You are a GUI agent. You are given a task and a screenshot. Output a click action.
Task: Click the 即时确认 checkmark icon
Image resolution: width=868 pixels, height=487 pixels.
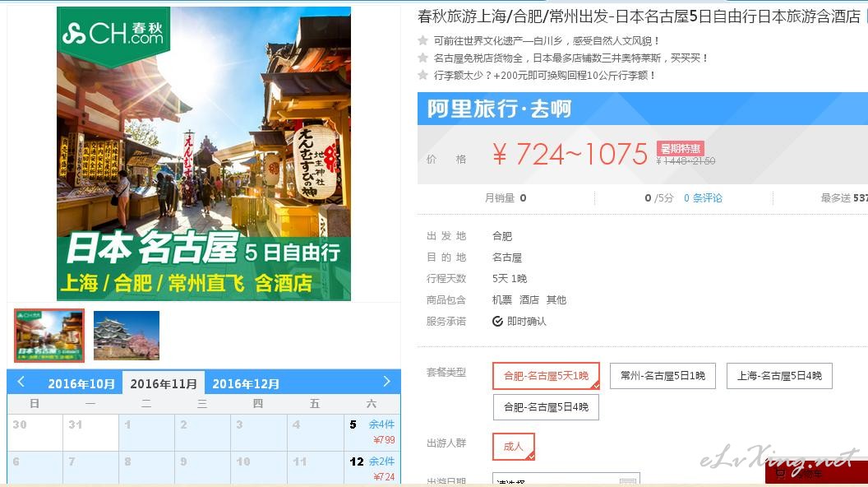point(497,322)
